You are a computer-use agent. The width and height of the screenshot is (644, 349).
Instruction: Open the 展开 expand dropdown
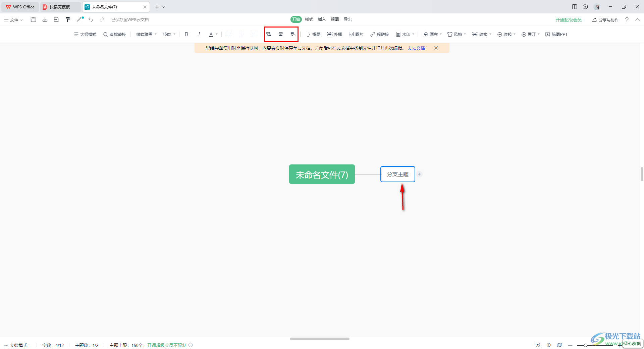click(531, 34)
